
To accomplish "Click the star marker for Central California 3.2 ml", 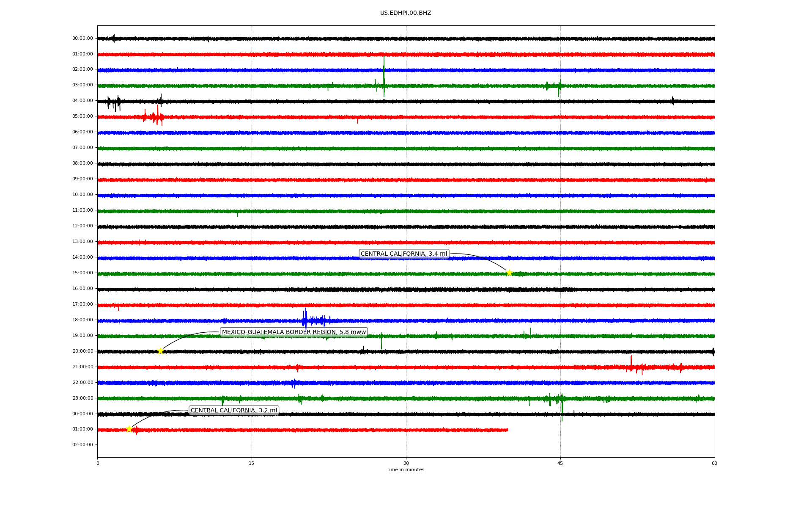I will [129, 429].
